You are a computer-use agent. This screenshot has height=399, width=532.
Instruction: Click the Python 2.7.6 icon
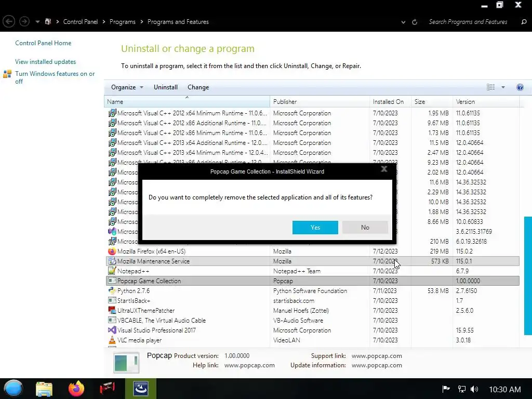pos(112,291)
